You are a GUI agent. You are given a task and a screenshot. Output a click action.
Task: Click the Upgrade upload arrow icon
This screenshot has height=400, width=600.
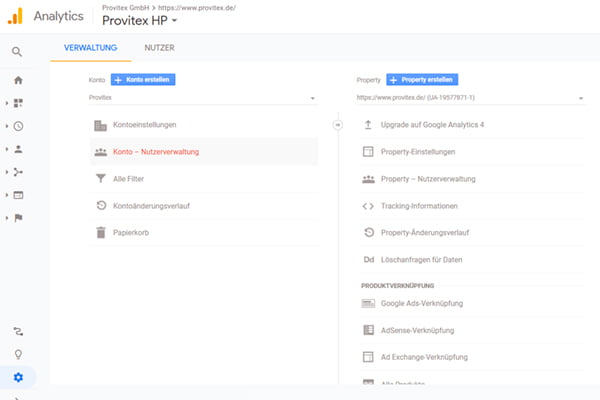click(x=368, y=125)
